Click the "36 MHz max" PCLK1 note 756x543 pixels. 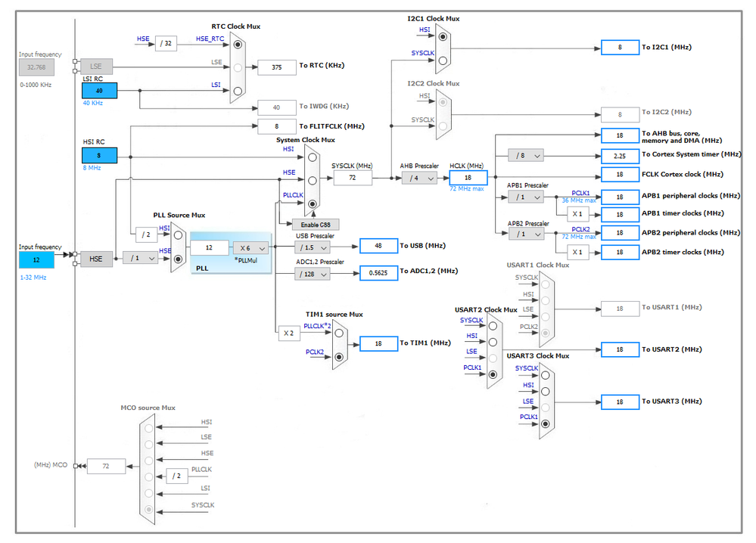pos(579,200)
